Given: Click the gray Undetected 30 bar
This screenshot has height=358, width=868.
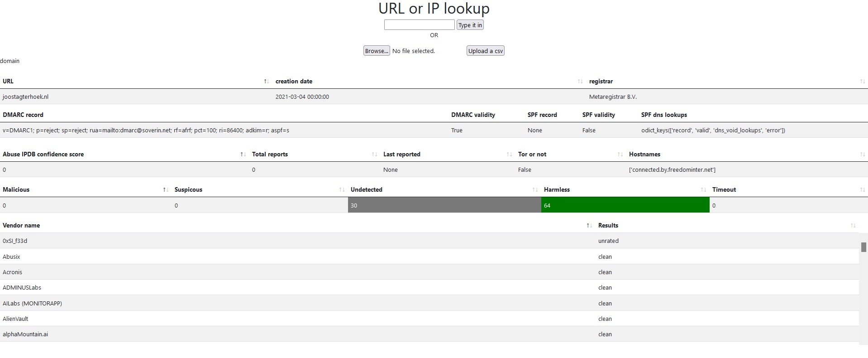Looking at the screenshot, I should coord(444,205).
